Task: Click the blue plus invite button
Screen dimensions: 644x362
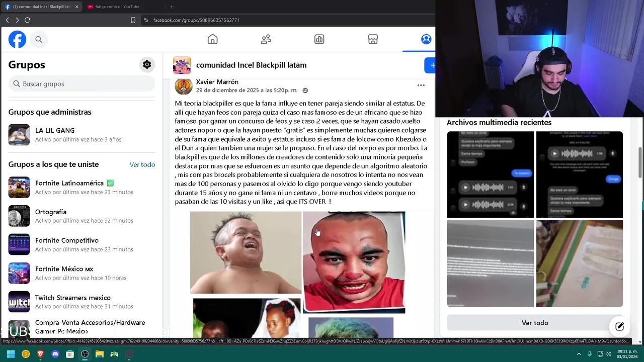Action: click(430, 65)
